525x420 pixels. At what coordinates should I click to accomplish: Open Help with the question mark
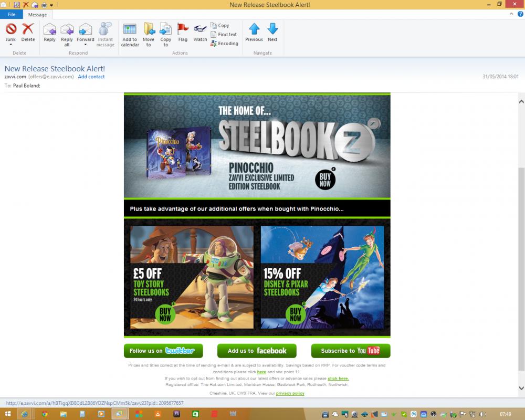520,14
